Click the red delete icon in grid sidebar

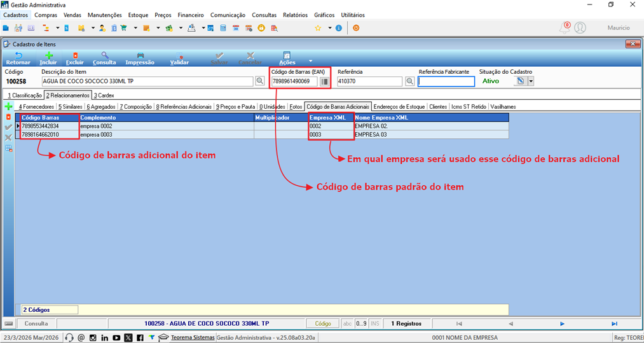pyautogui.click(x=8, y=117)
